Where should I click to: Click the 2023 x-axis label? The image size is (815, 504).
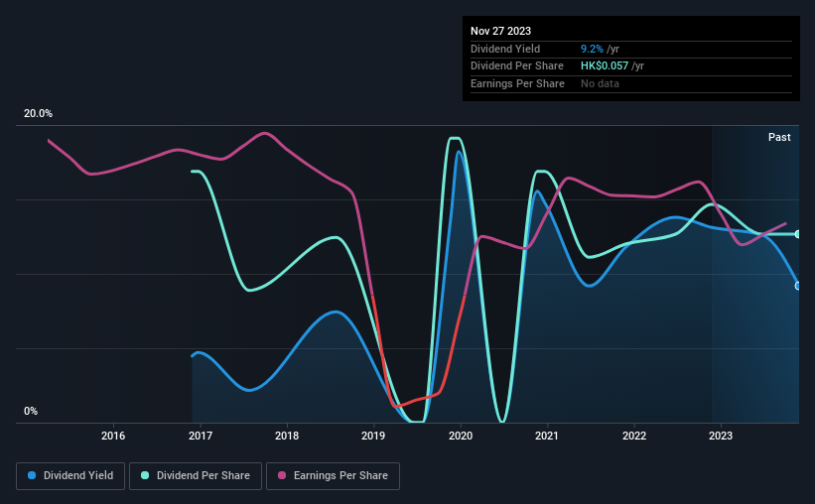click(721, 436)
